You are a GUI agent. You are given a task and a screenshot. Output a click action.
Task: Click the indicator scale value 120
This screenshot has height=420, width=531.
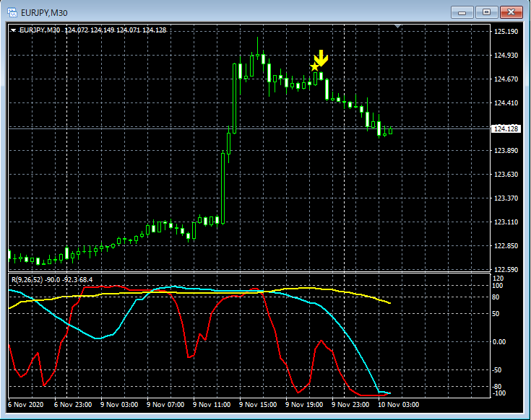click(x=498, y=279)
